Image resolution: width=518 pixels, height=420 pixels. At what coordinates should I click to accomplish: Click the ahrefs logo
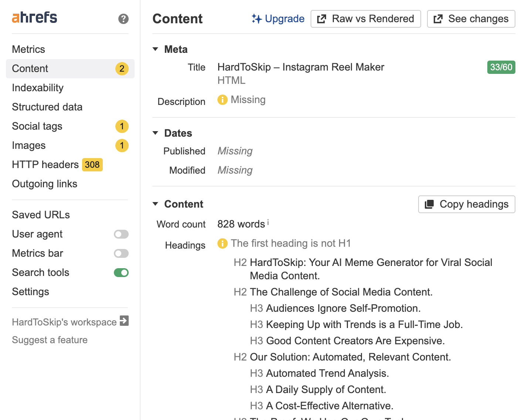34,17
